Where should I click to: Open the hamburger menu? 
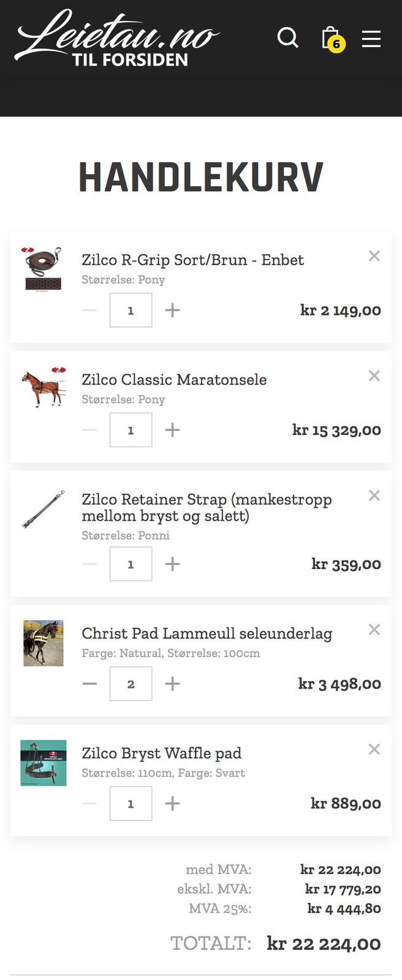coord(371,39)
